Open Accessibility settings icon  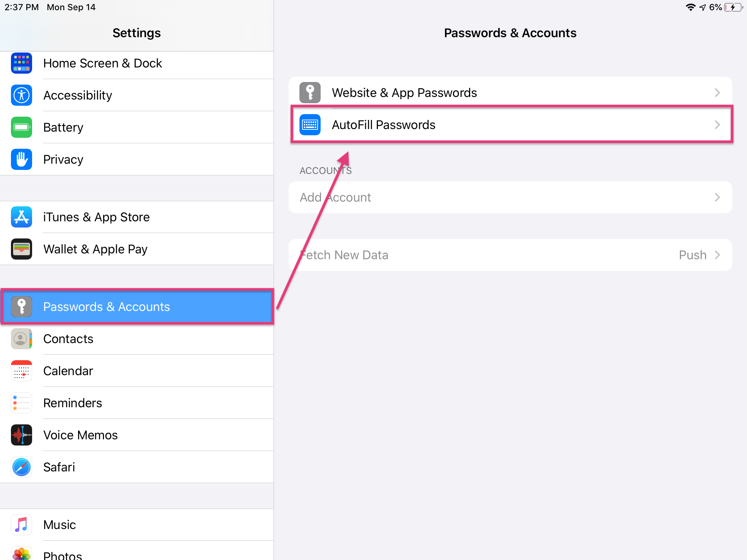point(22,95)
